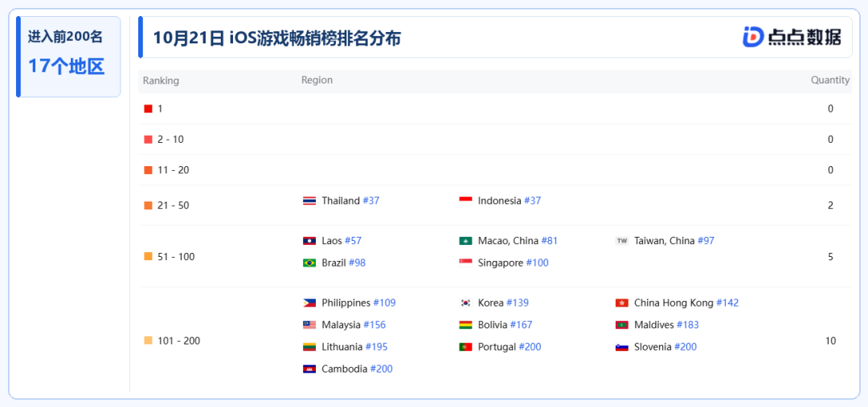868x407 pixels.
Task: Click the 'Singapore' region name
Action: [501, 263]
